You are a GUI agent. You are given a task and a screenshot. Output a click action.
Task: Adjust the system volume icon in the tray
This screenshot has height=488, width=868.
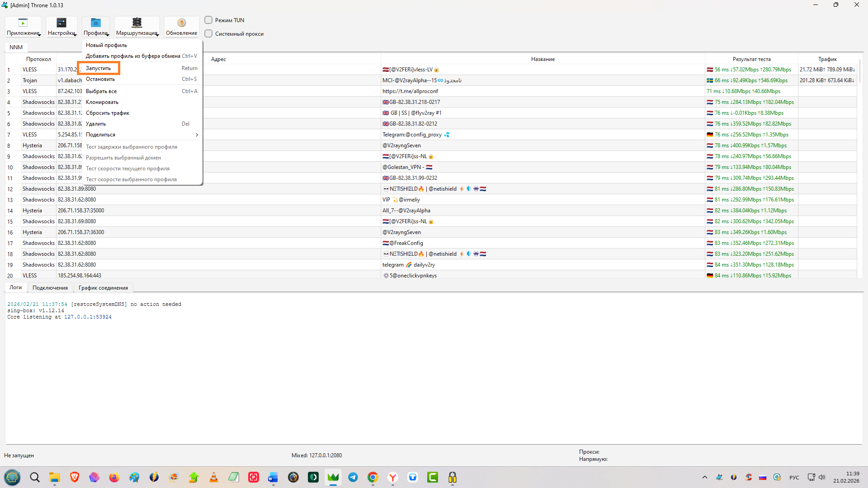(822, 477)
